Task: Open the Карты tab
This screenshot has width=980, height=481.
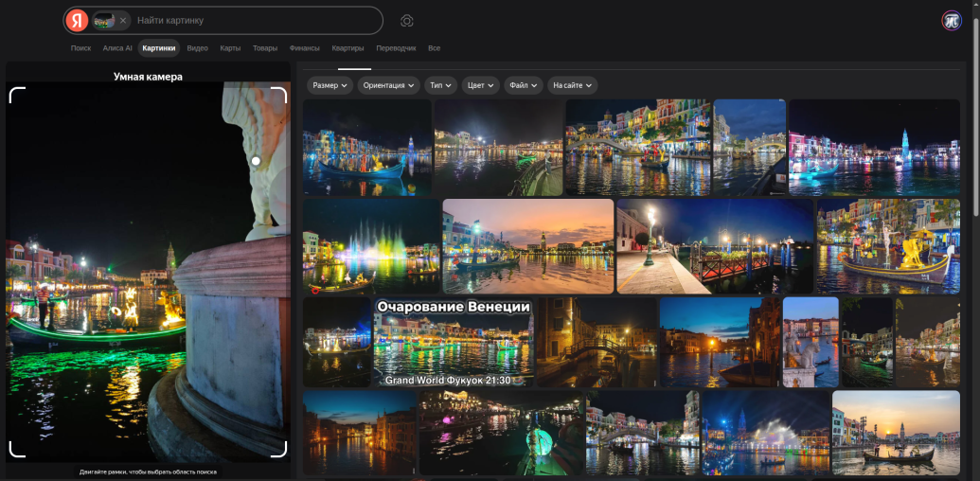Action: (230, 48)
